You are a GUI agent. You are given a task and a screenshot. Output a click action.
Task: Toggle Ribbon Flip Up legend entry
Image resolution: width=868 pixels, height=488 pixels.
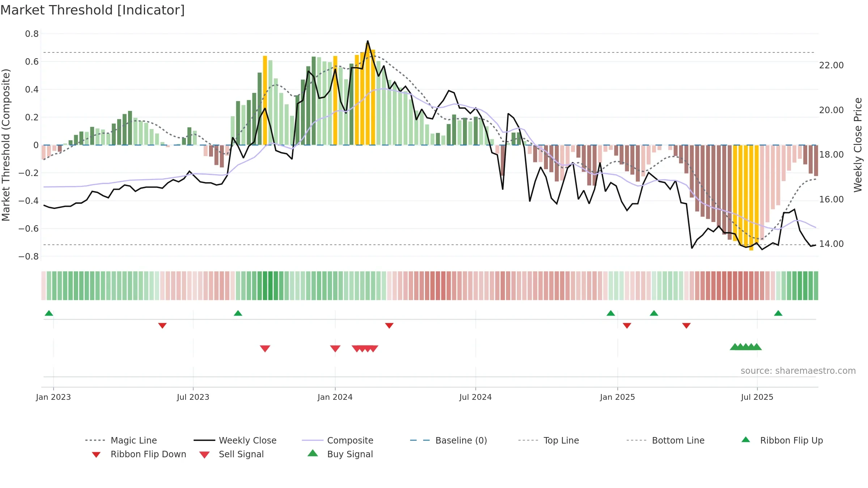tap(782, 440)
